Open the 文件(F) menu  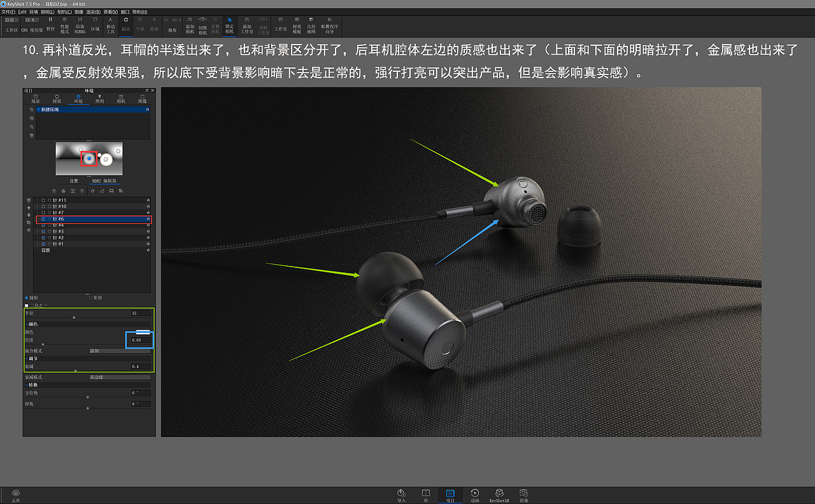pos(8,12)
